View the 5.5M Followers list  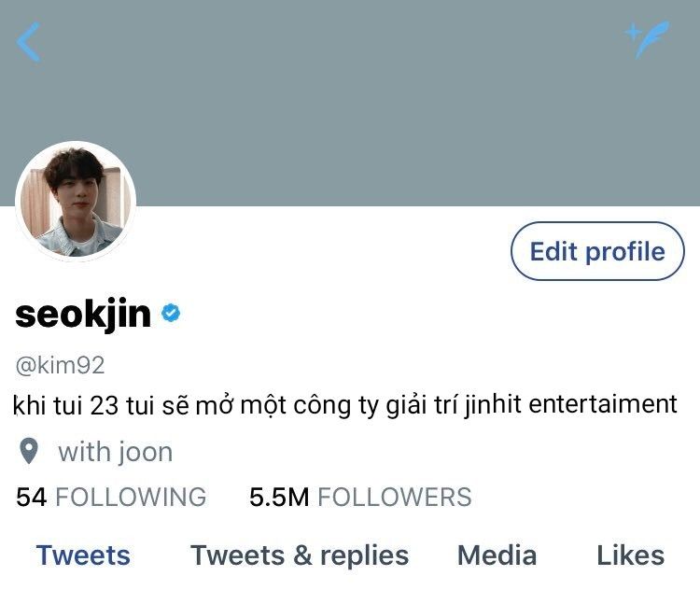[x=360, y=497]
